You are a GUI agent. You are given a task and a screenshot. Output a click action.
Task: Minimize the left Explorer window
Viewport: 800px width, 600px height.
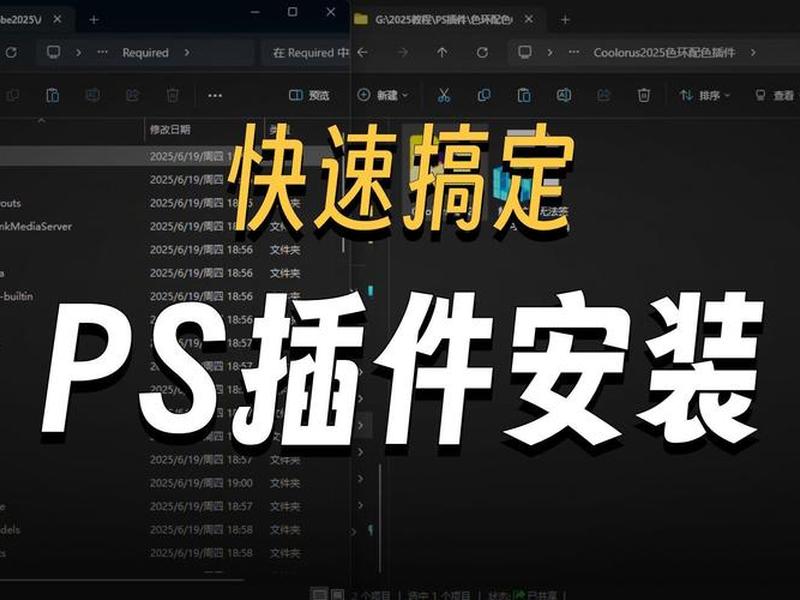pyautogui.click(x=255, y=12)
